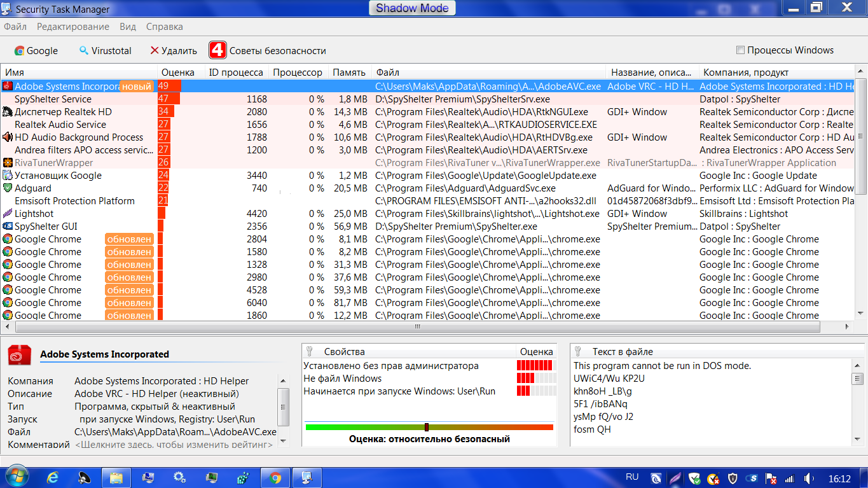Click the Google search toolbar button
Viewport: 868px width, 488px height.
tap(36, 51)
